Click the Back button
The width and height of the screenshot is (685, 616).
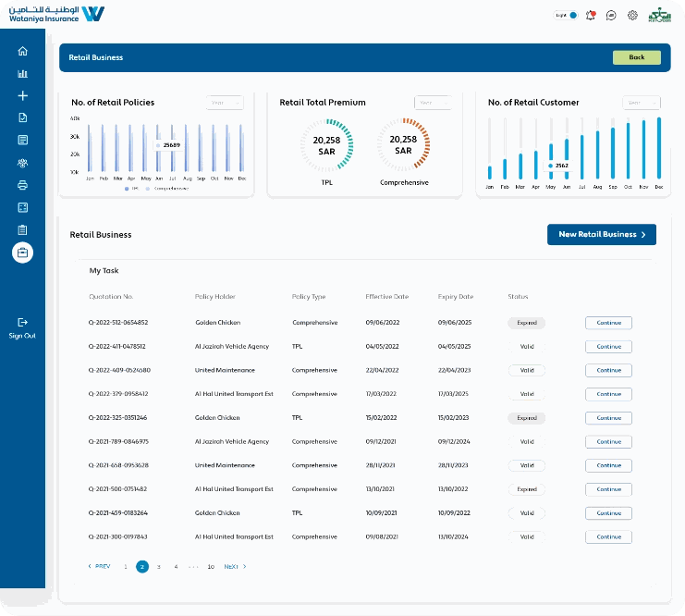click(x=637, y=57)
